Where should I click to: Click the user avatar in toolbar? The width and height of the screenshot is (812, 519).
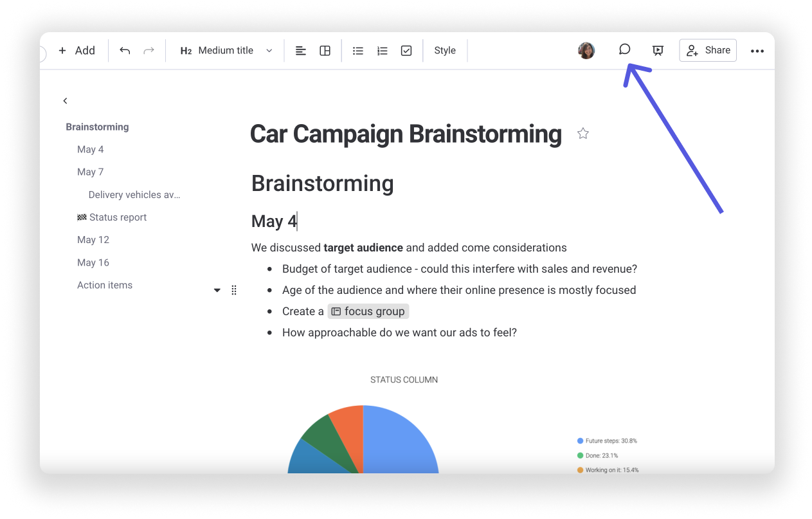pos(586,50)
